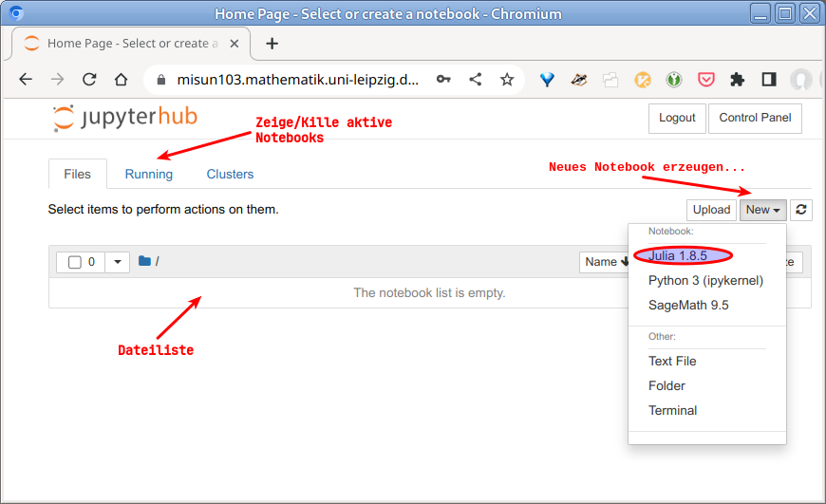This screenshot has height=504, width=826.
Task: Toggle the browser side panel icon
Action: (x=769, y=80)
